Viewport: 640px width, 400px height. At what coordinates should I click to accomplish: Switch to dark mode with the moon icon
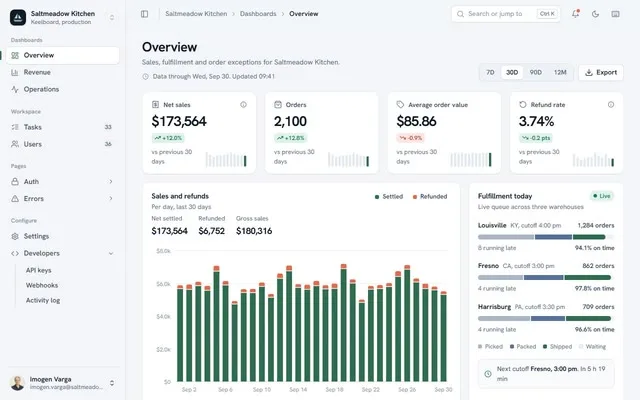[596, 14]
